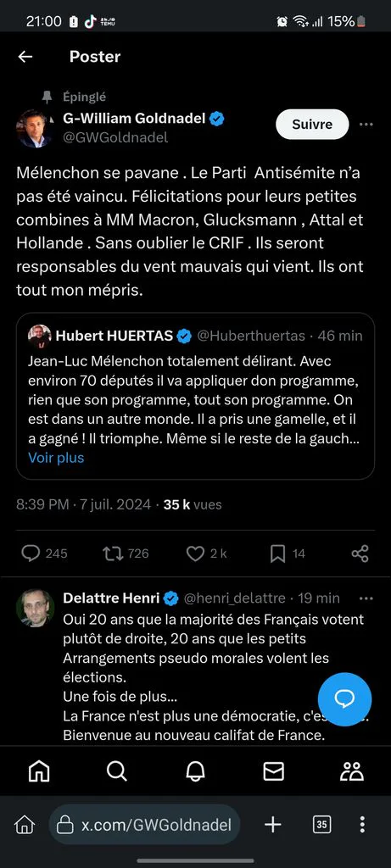Open more options on Delattre Henri's reply

pyautogui.click(x=366, y=598)
